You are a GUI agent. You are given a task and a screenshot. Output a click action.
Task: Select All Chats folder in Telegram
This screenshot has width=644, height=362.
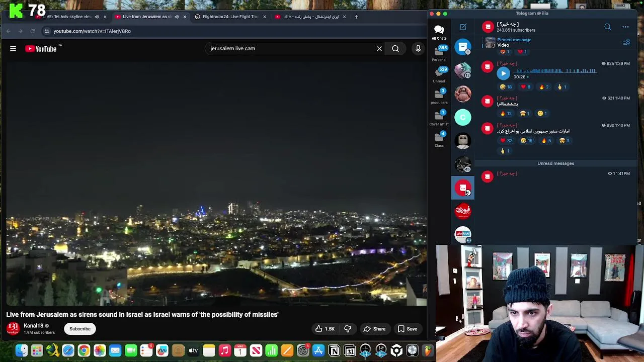pos(439,32)
